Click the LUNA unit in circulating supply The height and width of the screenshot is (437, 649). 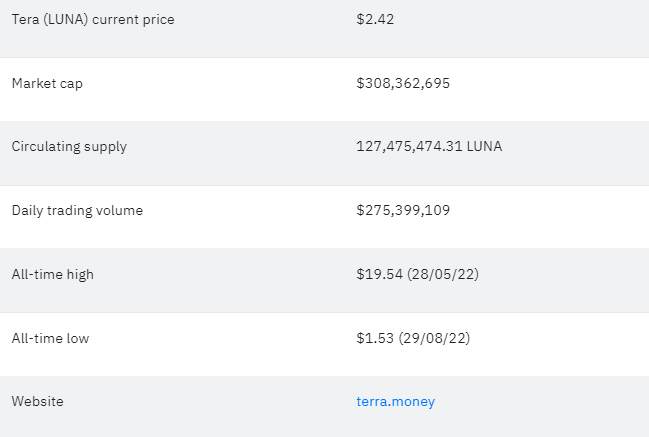484,146
